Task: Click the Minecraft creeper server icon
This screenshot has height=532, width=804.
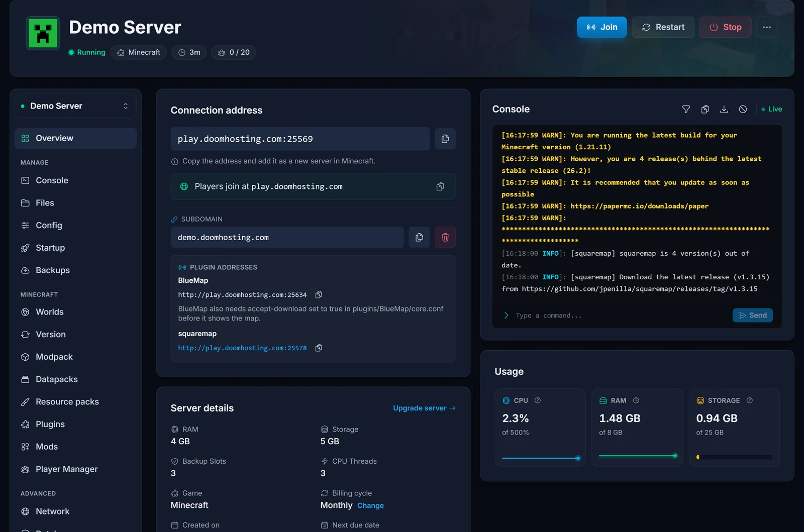Action: (43, 33)
